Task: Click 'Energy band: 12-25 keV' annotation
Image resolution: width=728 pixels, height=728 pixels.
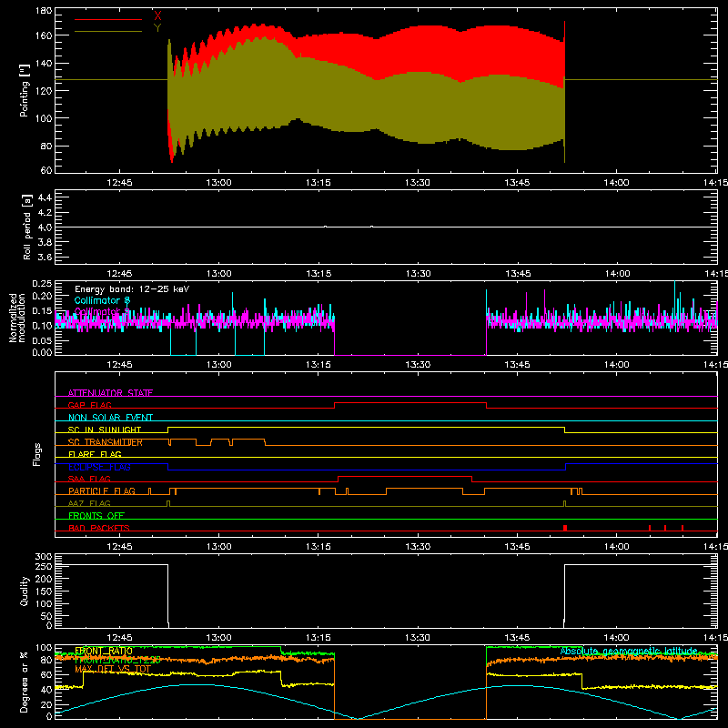Action: (x=132, y=289)
